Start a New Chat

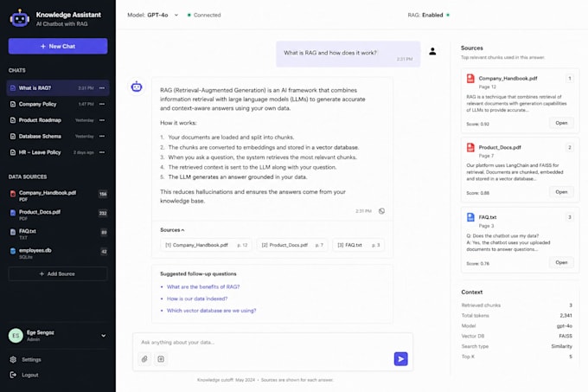point(58,46)
